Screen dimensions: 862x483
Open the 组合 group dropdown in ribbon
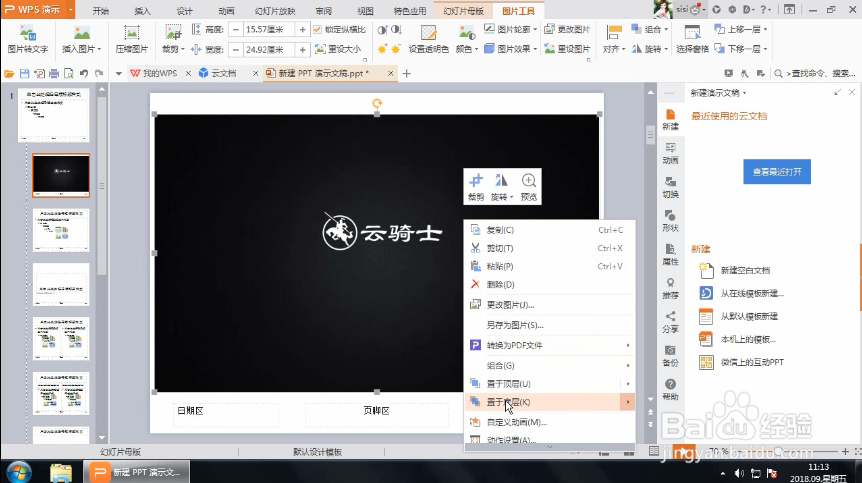666,29
